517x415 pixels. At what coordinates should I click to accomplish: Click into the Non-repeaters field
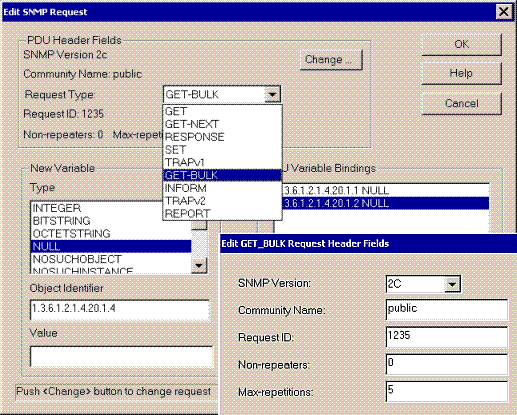(447, 364)
